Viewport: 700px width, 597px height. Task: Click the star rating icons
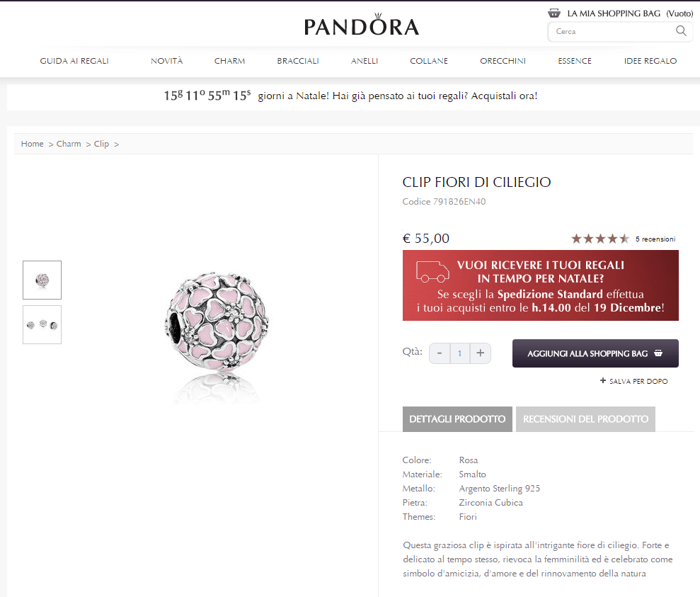(599, 239)
